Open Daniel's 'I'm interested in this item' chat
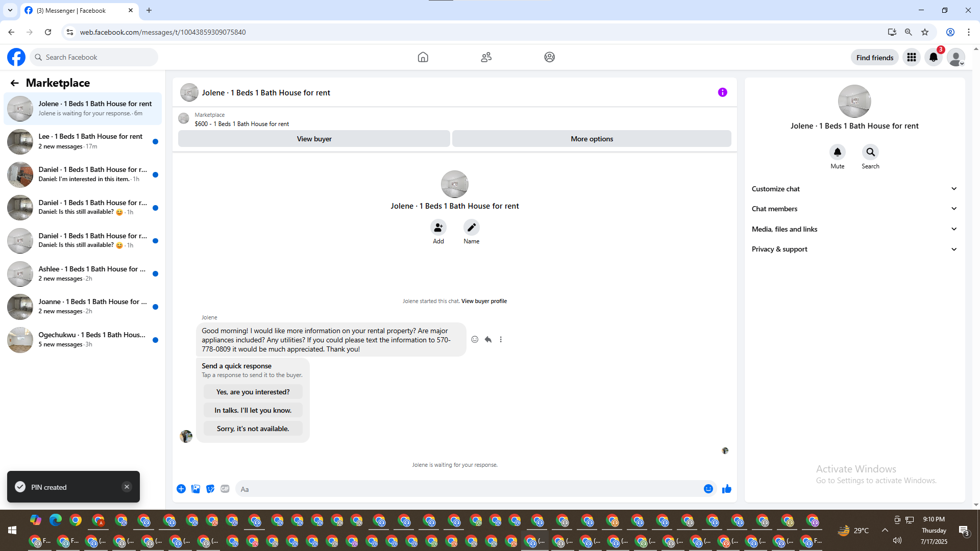 [83, 174]
